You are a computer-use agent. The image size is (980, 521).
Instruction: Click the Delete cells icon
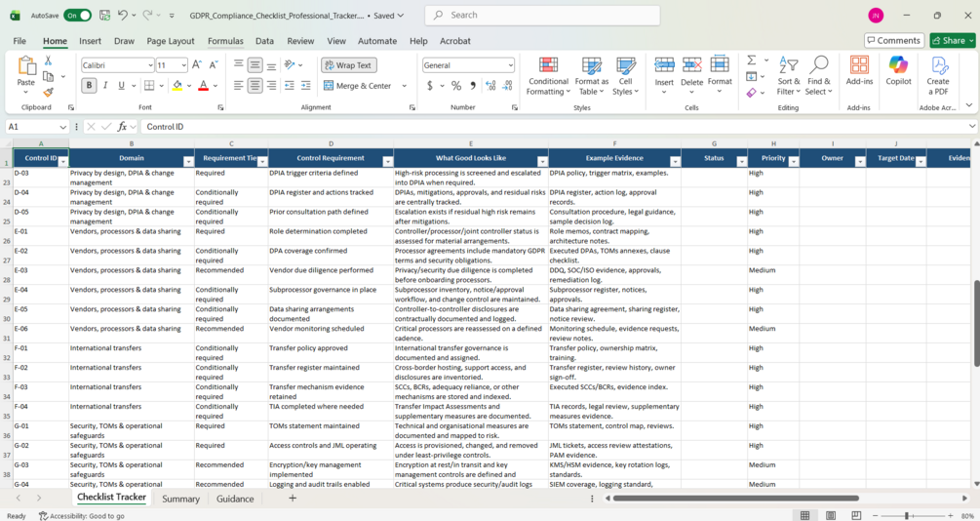coord(692,65)
